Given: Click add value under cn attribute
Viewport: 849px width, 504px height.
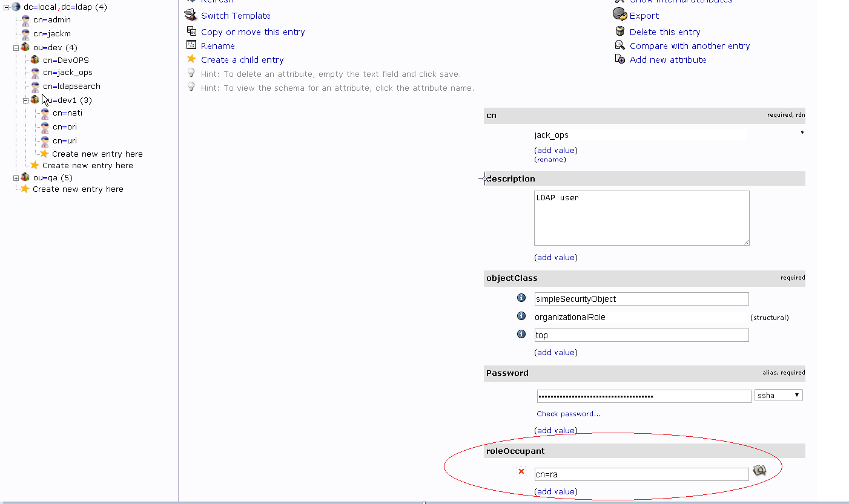Looking at the screenshot, I should tap(556, 150).
